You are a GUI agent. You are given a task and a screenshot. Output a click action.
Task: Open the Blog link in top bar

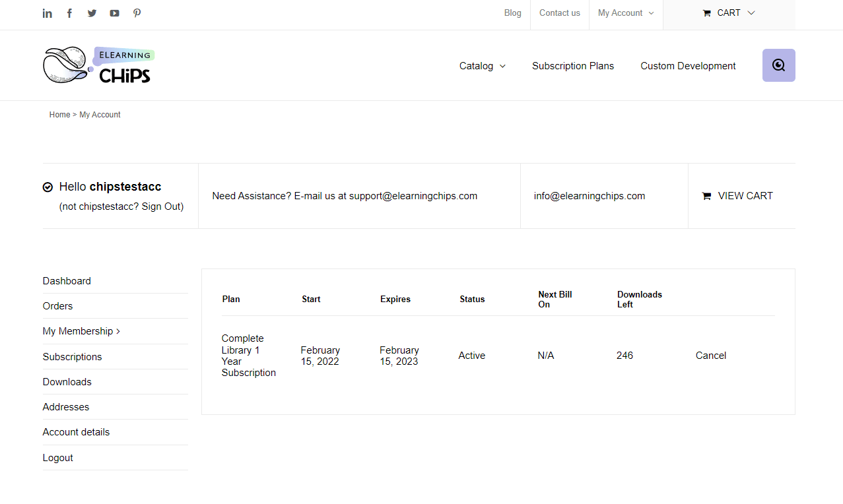pos(512,13)
